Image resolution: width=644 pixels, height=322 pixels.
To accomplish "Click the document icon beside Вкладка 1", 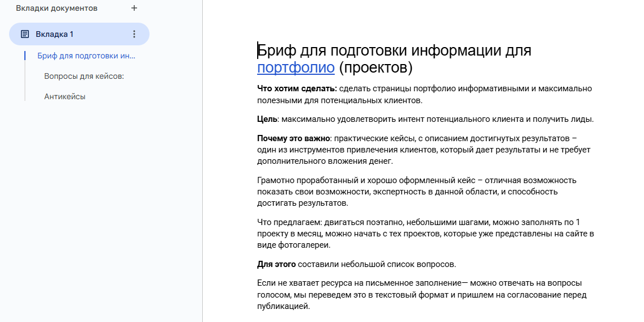I will click(x=25, y=34).
